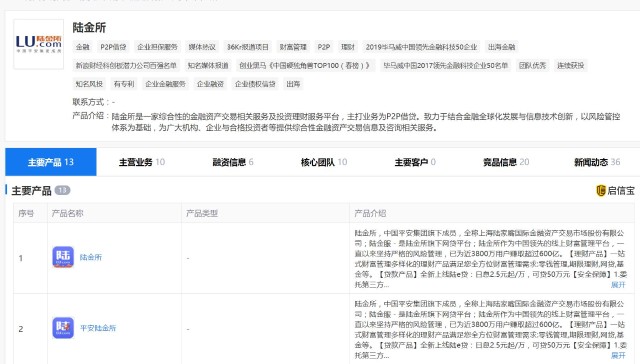Viewport: 640px width, 364px height.
Task: Click the standalone P2P tag
Action: click(324, 47)
